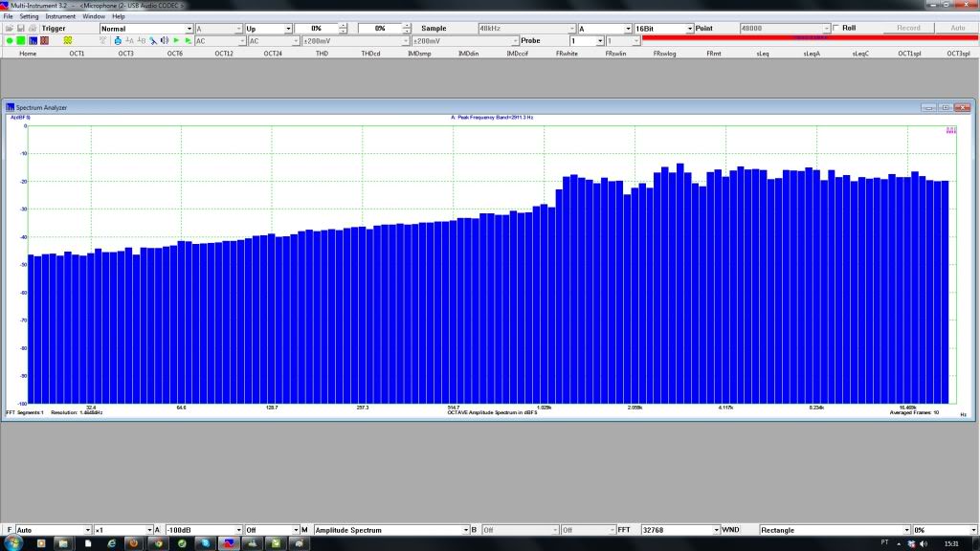Screen dimensions: 980x551
Task: Click the blue stopwatch calibration icon
Action: coord(118,40)
